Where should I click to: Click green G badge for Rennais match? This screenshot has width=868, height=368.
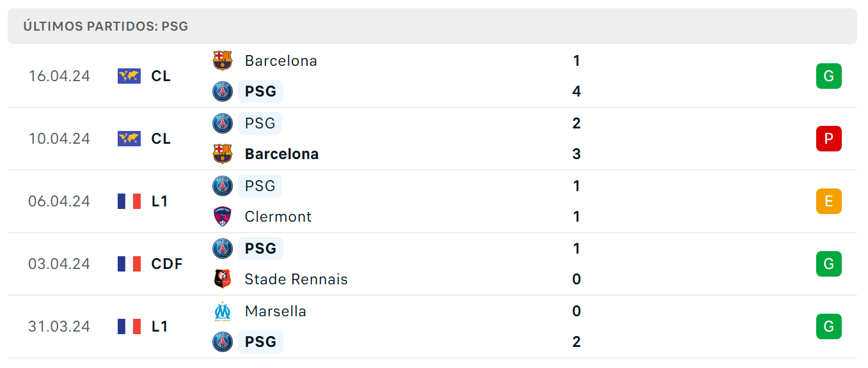tap(829, 264)
